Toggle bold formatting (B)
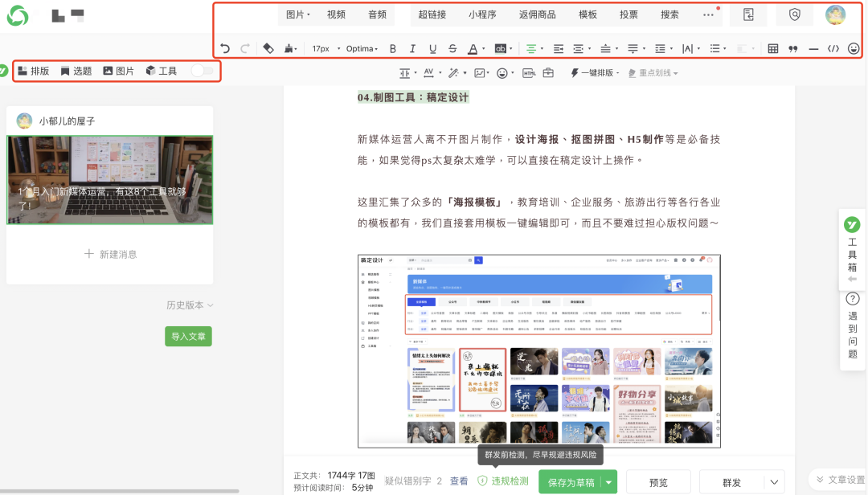This screenshot has width=868, height=495. point(393,49)
